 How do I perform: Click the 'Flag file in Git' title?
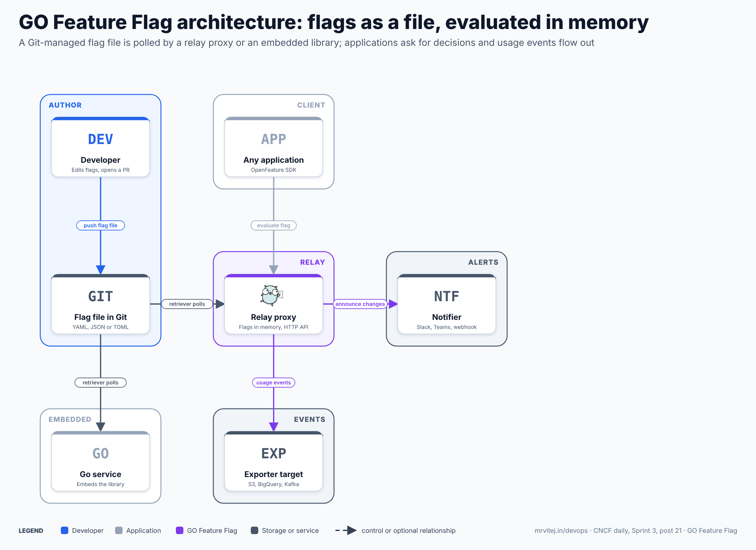tap(100, 317)
